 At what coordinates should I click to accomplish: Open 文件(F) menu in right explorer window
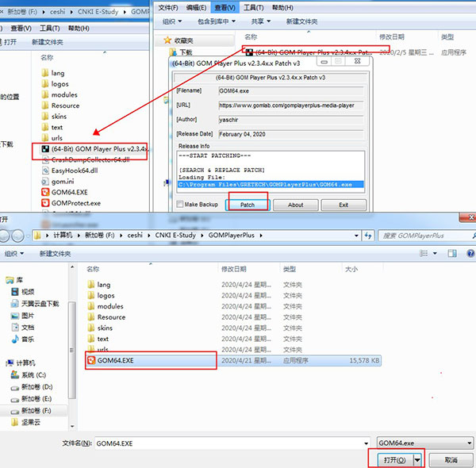tap(168, 8)
